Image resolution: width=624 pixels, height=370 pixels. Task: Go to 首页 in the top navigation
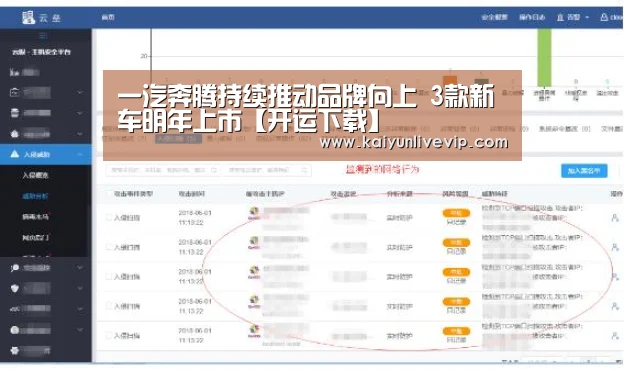click(x=108, y=18)
